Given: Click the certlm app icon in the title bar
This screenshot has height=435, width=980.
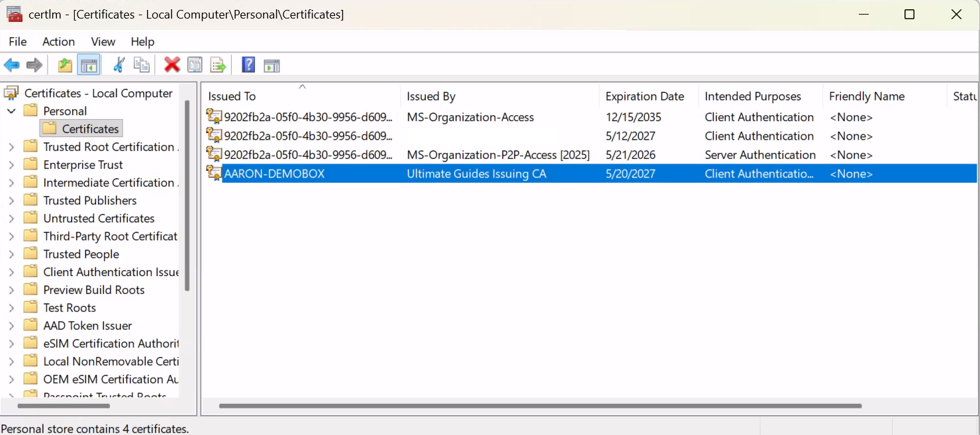Looking at the screenshot, I should (x=15, y=14).
